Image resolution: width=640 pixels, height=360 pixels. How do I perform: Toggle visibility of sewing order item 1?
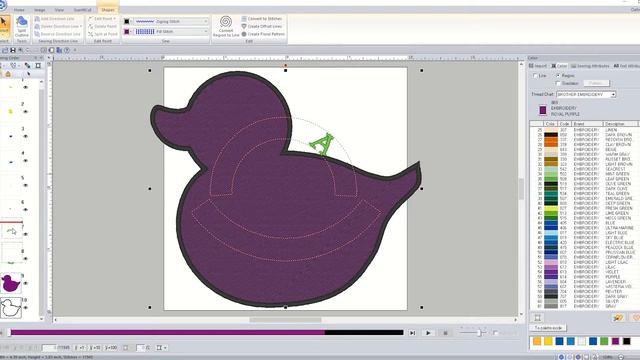pos(26,87)
